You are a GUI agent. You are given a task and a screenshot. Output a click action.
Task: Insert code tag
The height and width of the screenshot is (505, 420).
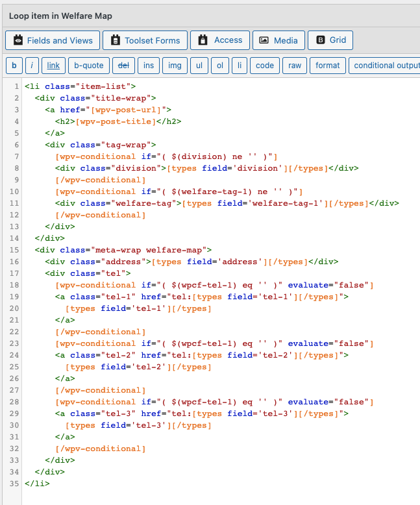265,66
